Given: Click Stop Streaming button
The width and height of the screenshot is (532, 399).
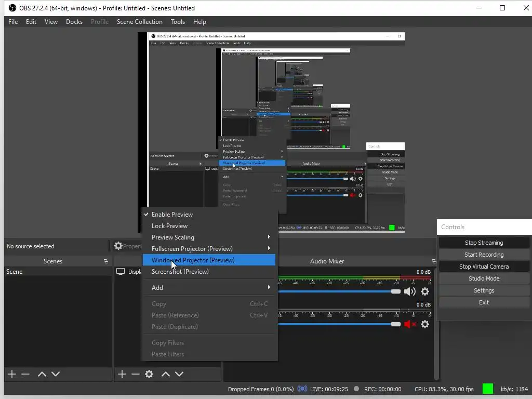Looking at the screenshot, I should pyautogui.click(x=484, y=243).
